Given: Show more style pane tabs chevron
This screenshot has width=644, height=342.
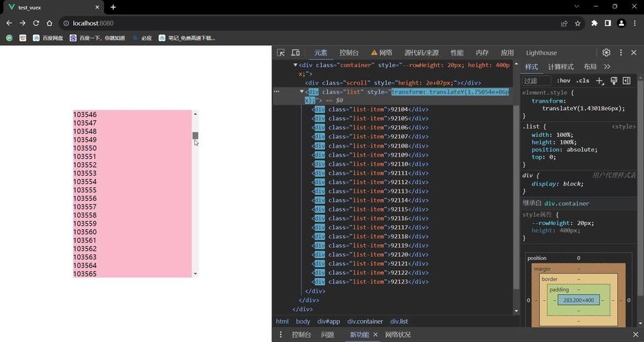Looking at the screenshot, I should click(607, 66).
